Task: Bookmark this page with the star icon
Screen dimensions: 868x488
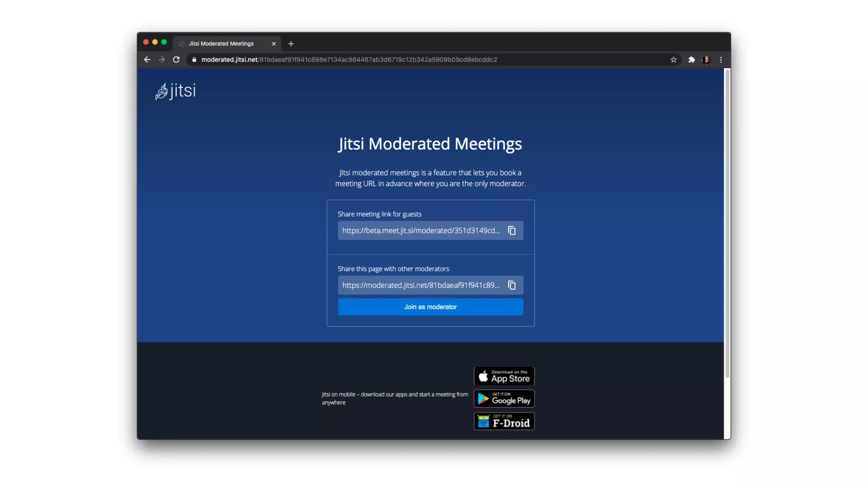Action: tap(673, 60)
